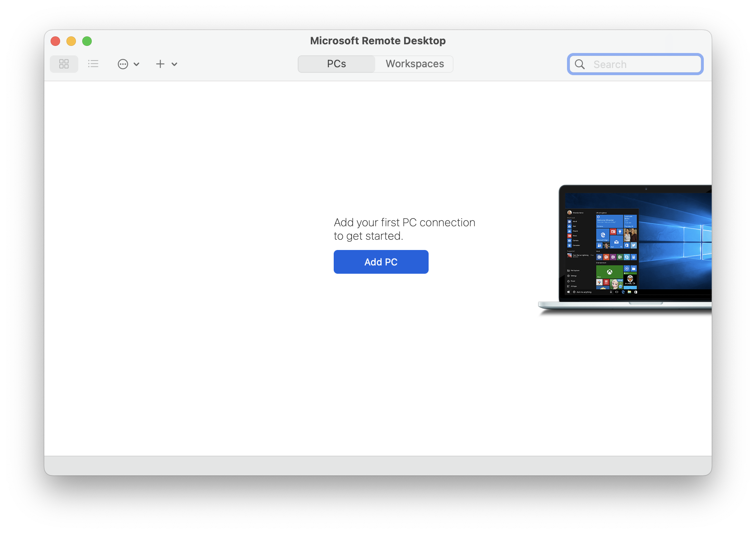Viewport: 756px width, 534px height.
Task: Open the ellipsis actions menu icon
Action: 123,64
